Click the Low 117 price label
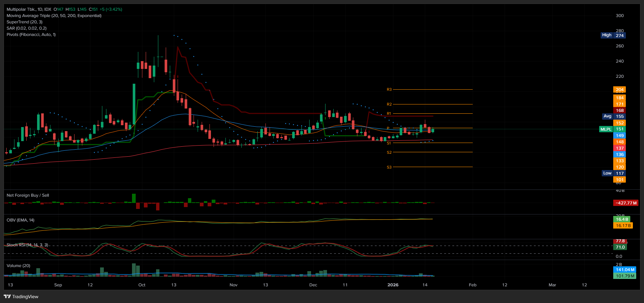The height and width of the screenshot is (303, 644). pos(613,173)
